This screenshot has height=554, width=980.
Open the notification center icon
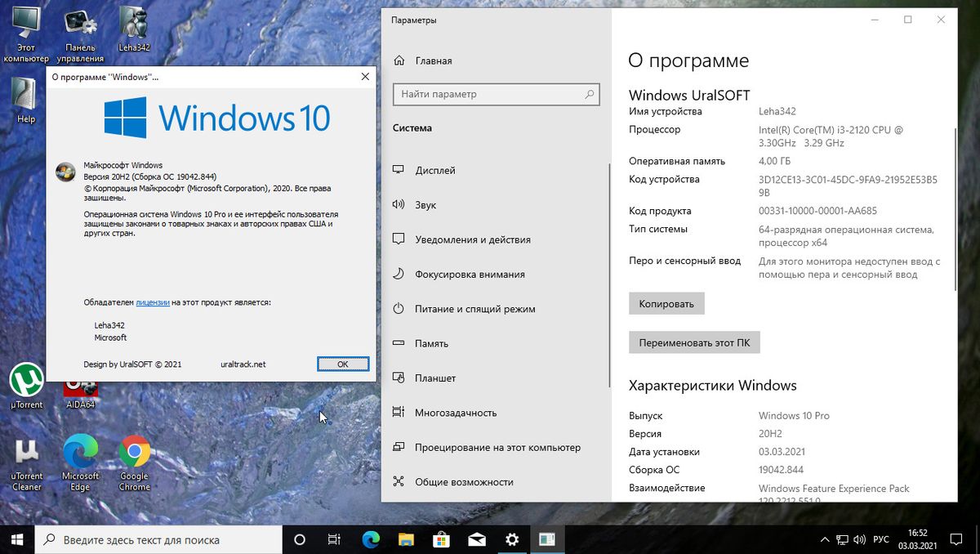[955, 539]
